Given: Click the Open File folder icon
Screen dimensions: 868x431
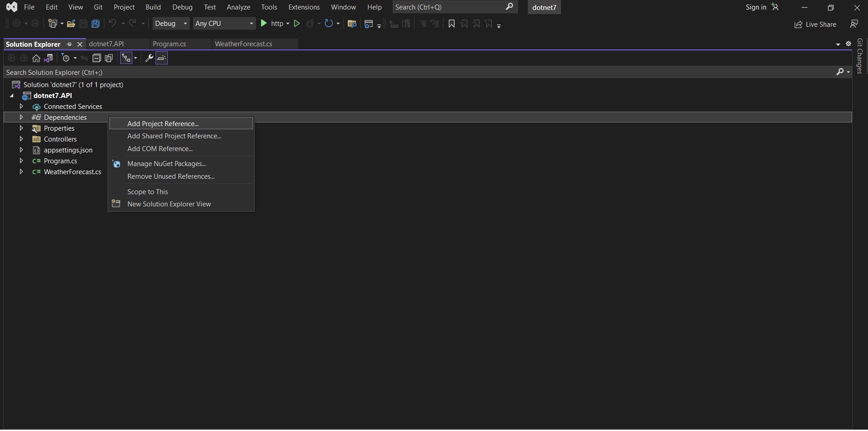Looking at the screenshot, I should pos(71,24).
